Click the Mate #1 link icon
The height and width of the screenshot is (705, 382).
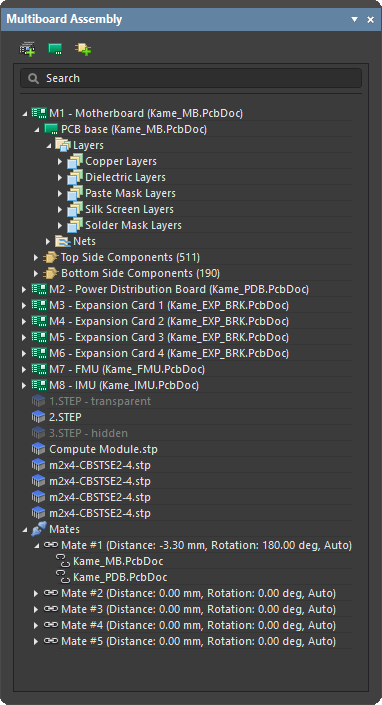51,545
